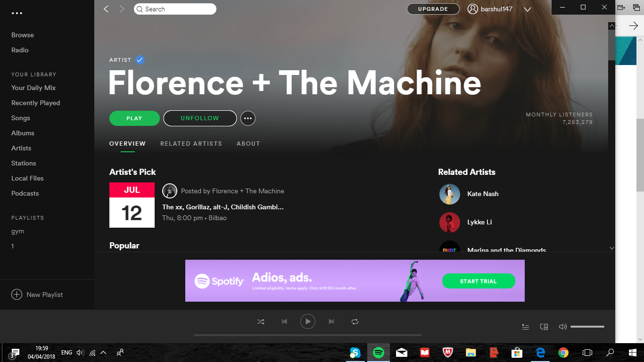Click the verified artist badge
Viewport: 644px width, 362px height.
140,60
